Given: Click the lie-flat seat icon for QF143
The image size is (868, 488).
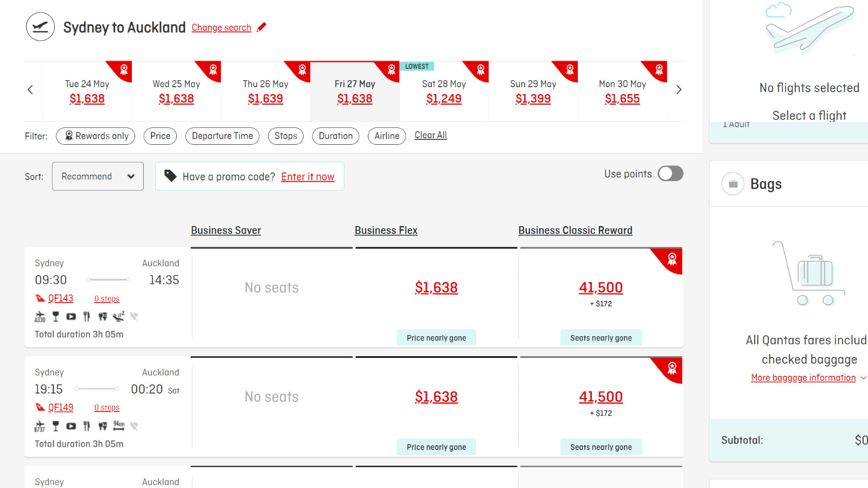Looking at the screenshot, I should click(118, 317).
